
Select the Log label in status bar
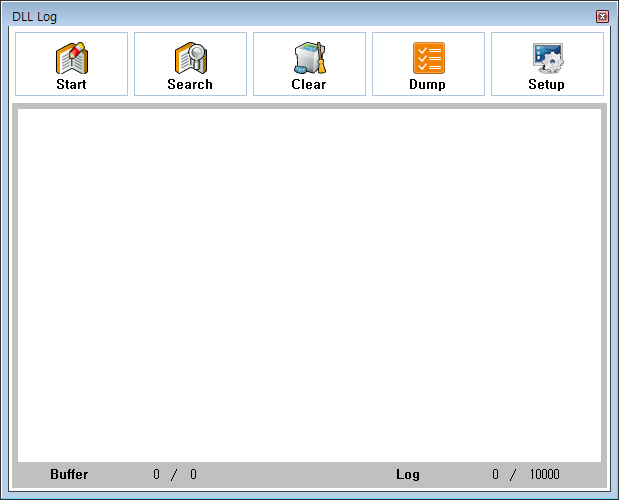(408, 475)
